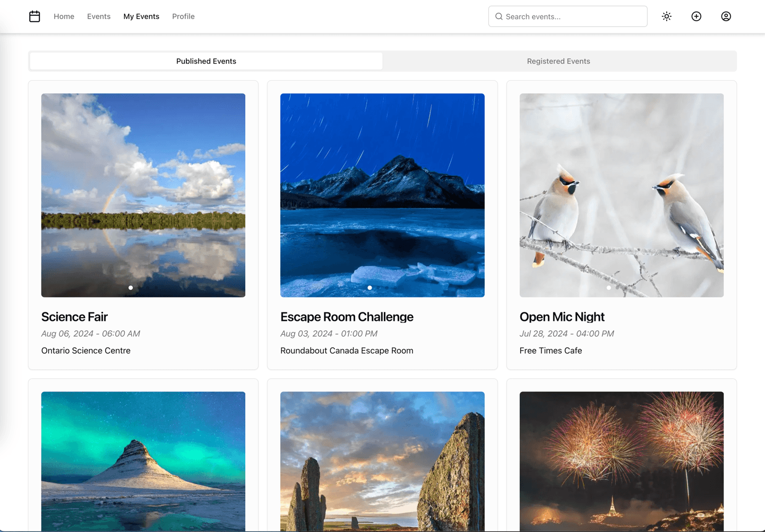Open the Open Mic Night birds photo
Image resolution: width=765 pixels, height=532 pixels.
coord(622,195)
